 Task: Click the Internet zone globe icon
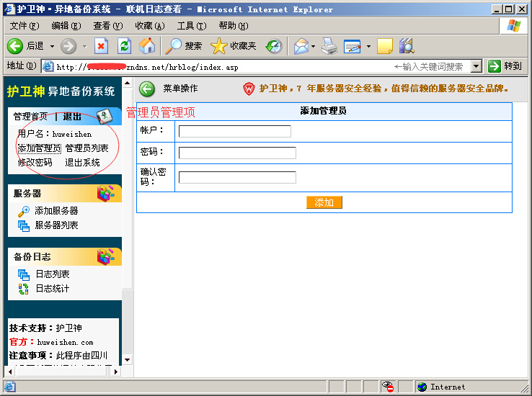click(x=422, y=387)
